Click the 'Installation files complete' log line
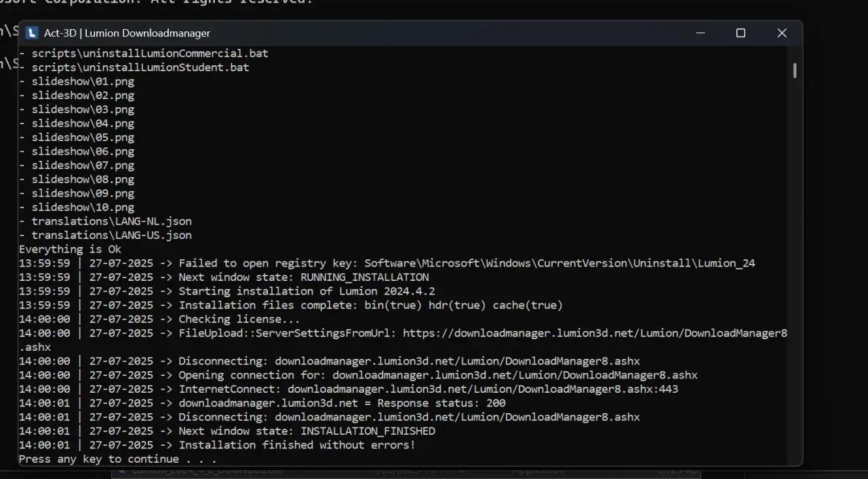868x479 pixels. pos(291,305)
